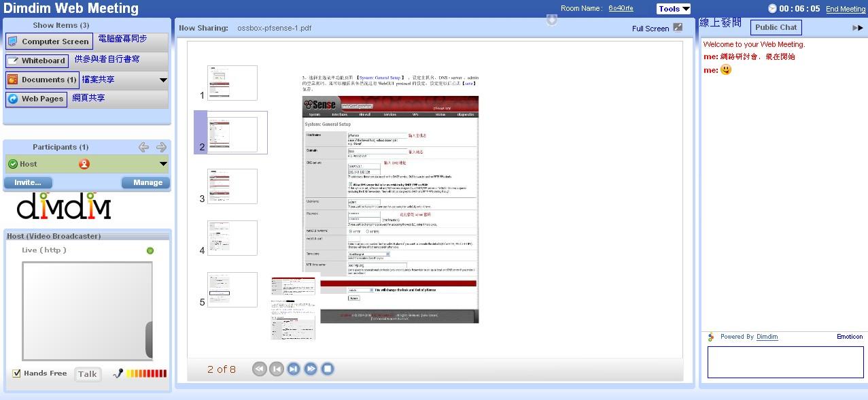Jump to the last document page
Image resolution: width=868 pixels, height=400 pixels.
coord(311,369)
